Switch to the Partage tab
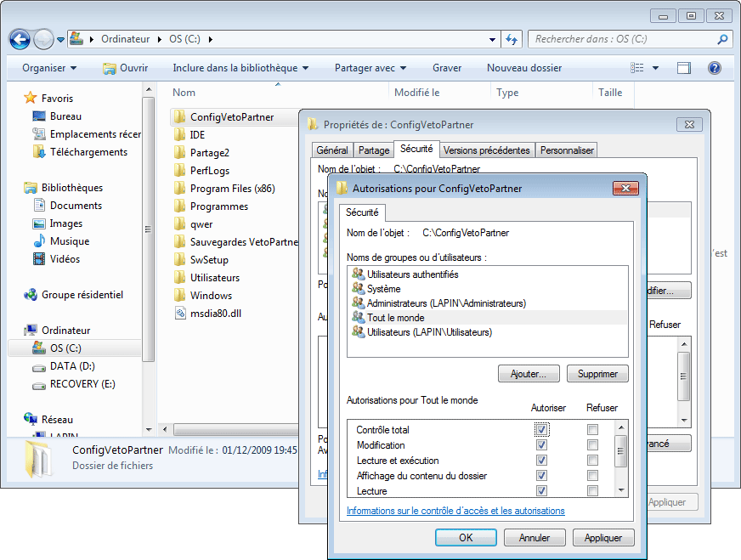The width and height of the screenshot is (741, 560). (x=374, y=150)
